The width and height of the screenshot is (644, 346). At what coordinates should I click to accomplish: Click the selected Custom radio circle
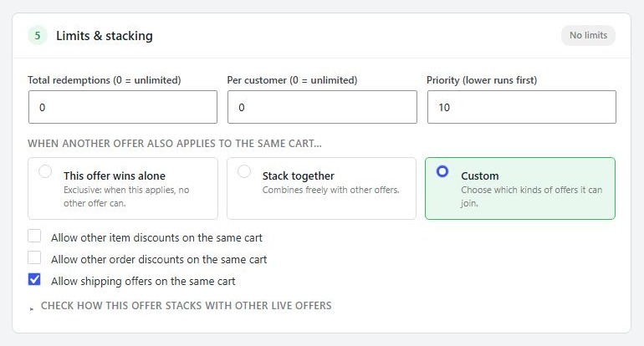pos(442,171)
